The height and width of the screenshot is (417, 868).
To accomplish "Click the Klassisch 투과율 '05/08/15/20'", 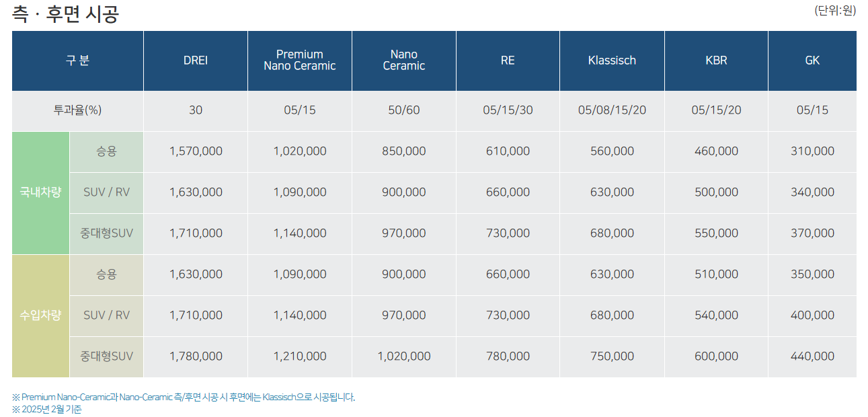I will (612, 110).
